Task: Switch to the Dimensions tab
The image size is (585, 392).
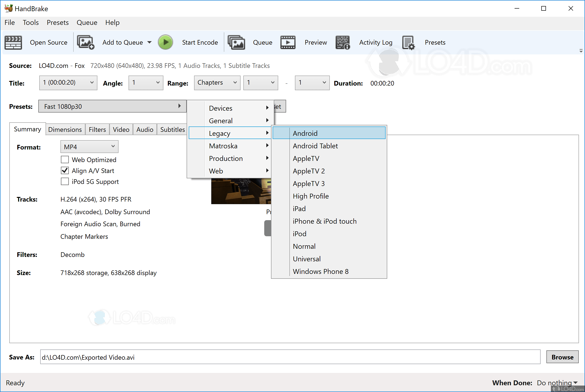Action: click(65, 129)
